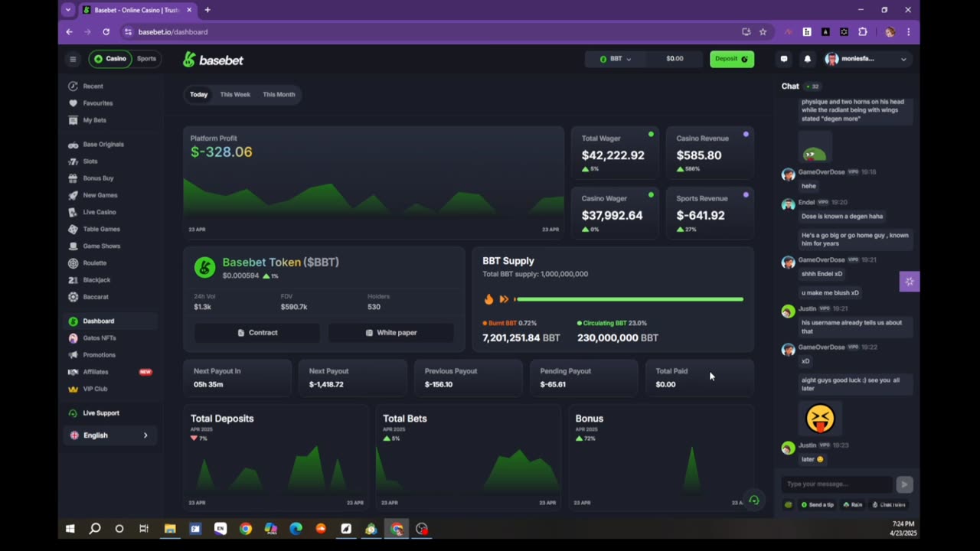Open Bonus Buy in the sidebar
This screenshot has height=551, width=980.
point(98,178)
